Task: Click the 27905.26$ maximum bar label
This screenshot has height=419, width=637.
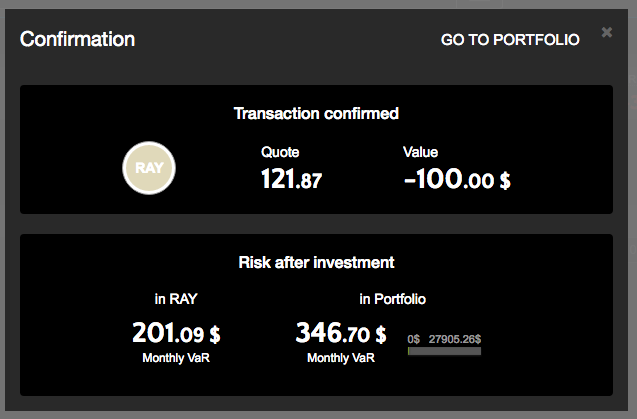Action: 455,339
